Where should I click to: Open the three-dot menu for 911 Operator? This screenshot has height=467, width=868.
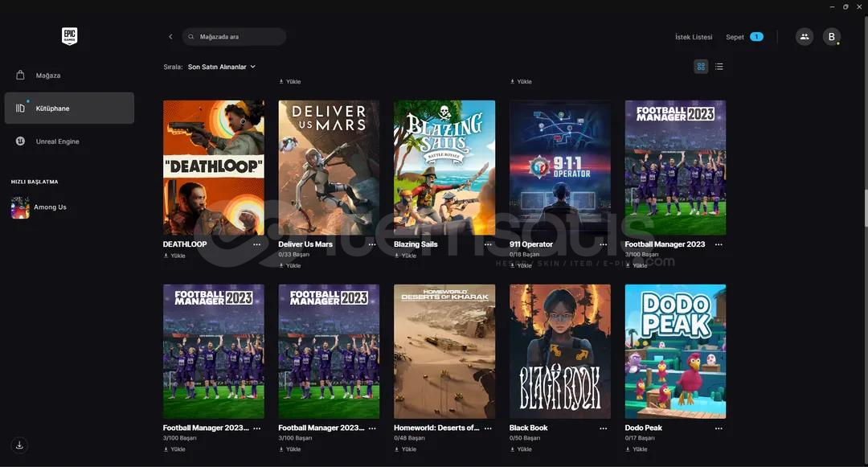(604, 244)
